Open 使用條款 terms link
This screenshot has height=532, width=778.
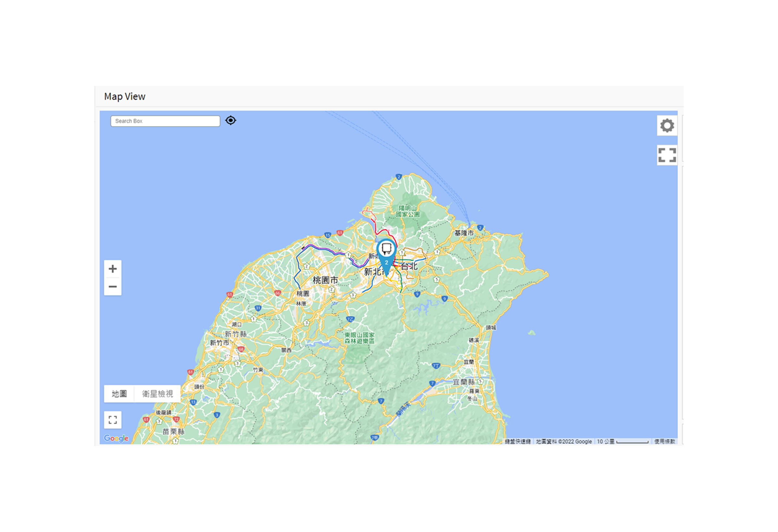tap(665, 442)
